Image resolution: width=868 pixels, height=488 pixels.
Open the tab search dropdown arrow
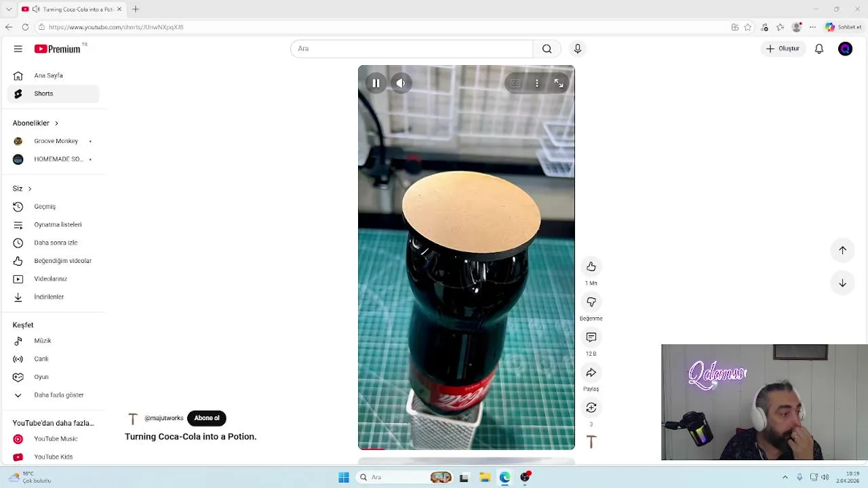9,9
